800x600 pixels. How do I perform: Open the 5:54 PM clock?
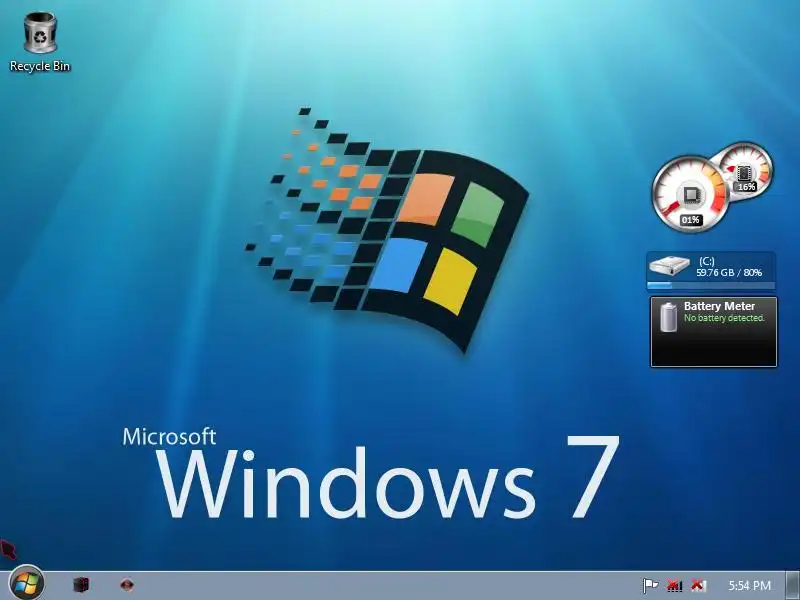pos(749,585)
